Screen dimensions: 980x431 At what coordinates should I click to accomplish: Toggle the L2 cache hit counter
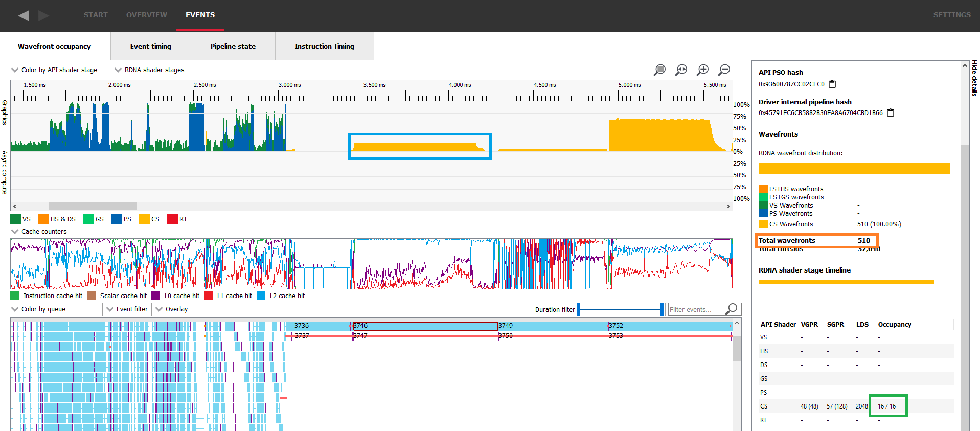(x=261, y=296)
